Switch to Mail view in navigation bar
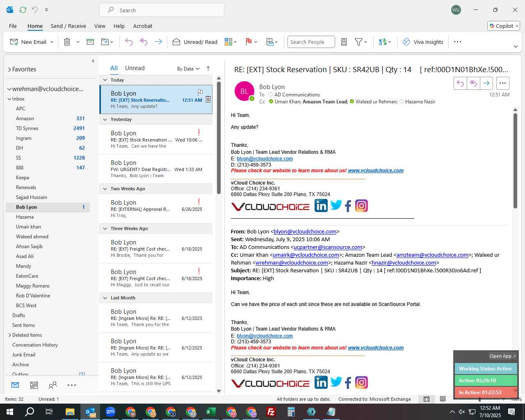The height and width of the screenshot is (420, 525). 15,385
